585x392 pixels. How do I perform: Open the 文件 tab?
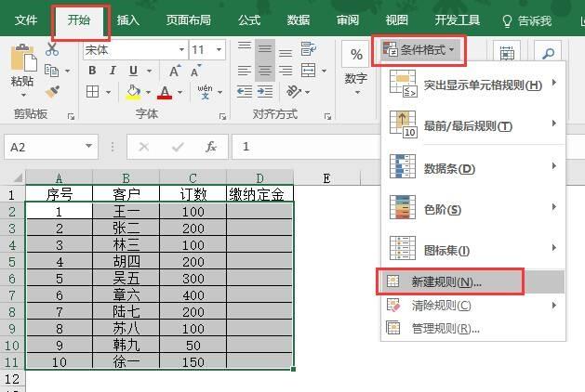26,20
